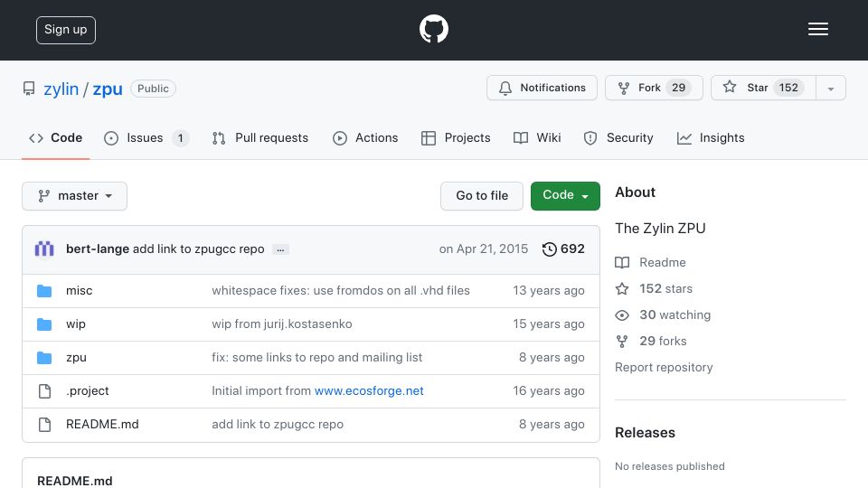Image resolution: width=868 pixels, height=488 pixels.
Task: Open the README.md file in file list
Action: click(x=102, y=425)
